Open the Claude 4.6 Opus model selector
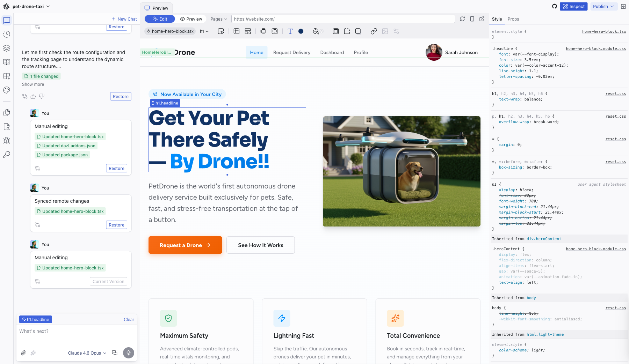629x364 pixels. [x=87, y=353]
